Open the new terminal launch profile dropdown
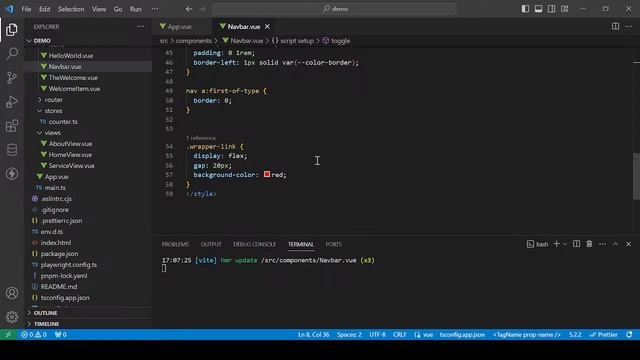The width and height of the screenshot is (640, 360). [x=565, y=244]
